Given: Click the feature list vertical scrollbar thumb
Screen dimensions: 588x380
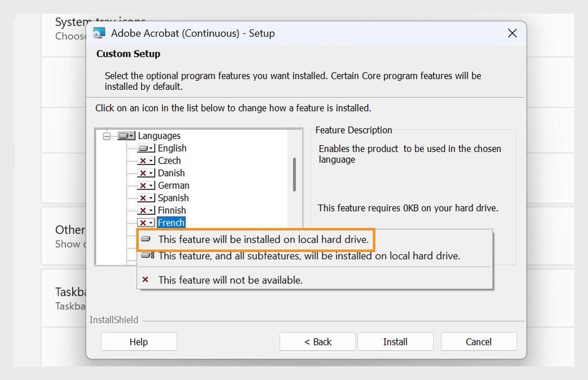Looking at the screenshot, I should click(294, 174).
